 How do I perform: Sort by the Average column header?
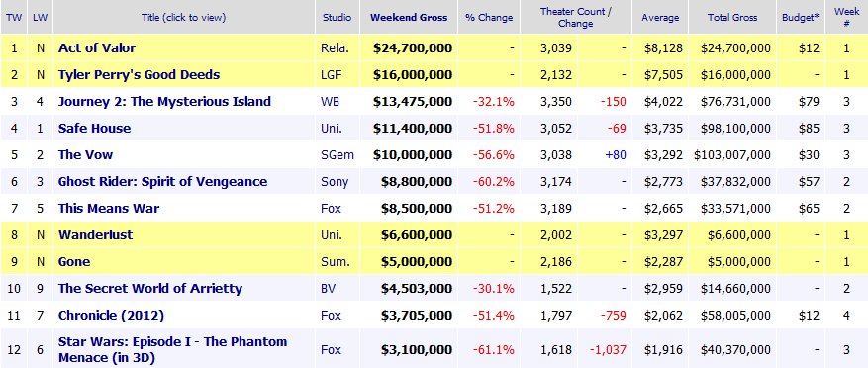pos(660,17)
